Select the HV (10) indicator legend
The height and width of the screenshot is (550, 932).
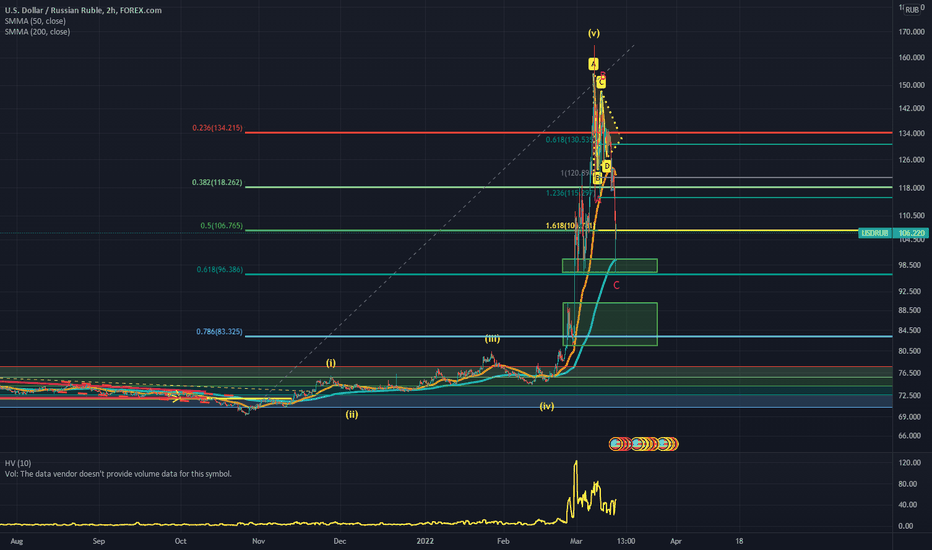18,463
